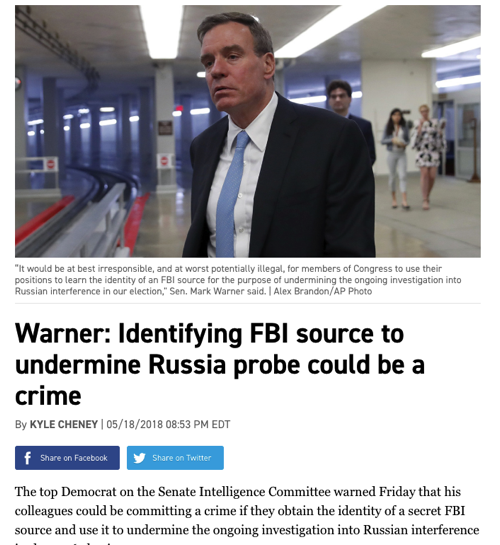Click the Warner FBI source headline
Viewport: 500px width, 545px height.
click(x=220, y=364)
